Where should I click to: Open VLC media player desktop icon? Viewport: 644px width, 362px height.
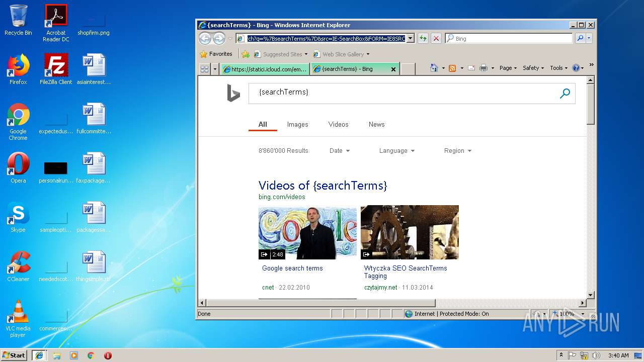point(18,319)
